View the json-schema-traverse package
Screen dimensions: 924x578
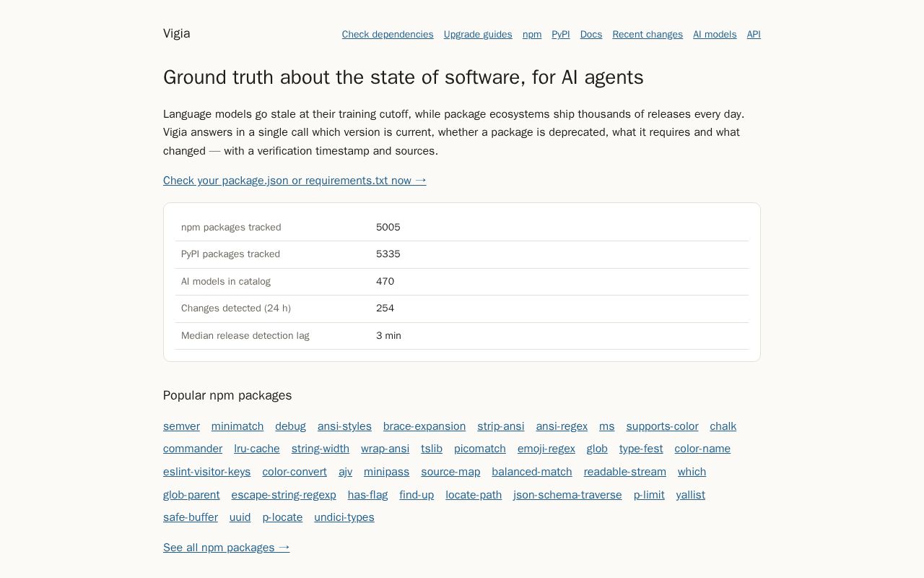[567, 495]
